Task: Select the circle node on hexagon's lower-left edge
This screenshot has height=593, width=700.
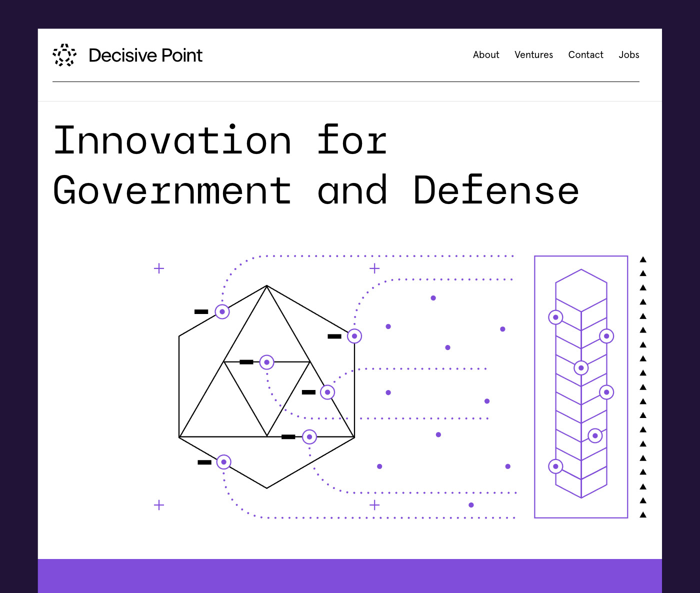Action: pos(223,462)
